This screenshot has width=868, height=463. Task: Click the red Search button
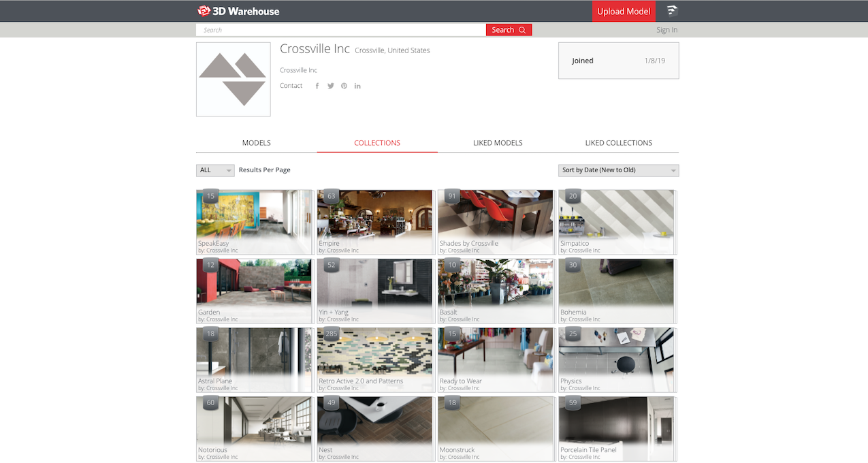[509, 30]
